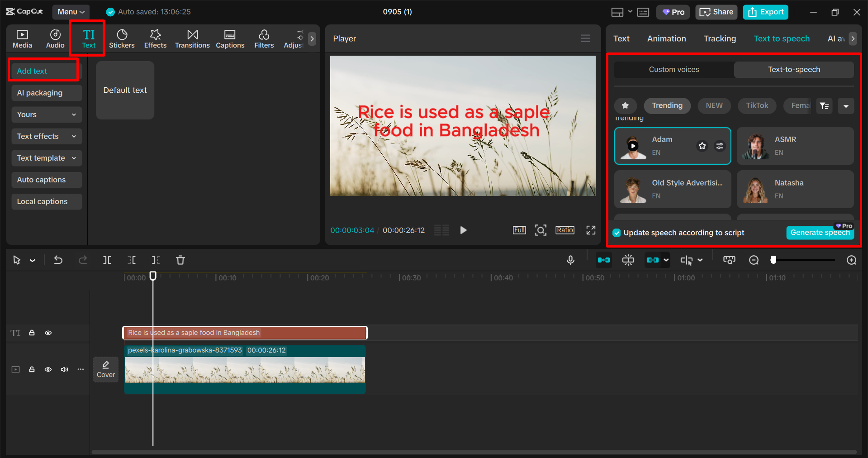Open the Menu dropdown

point(71,12)
